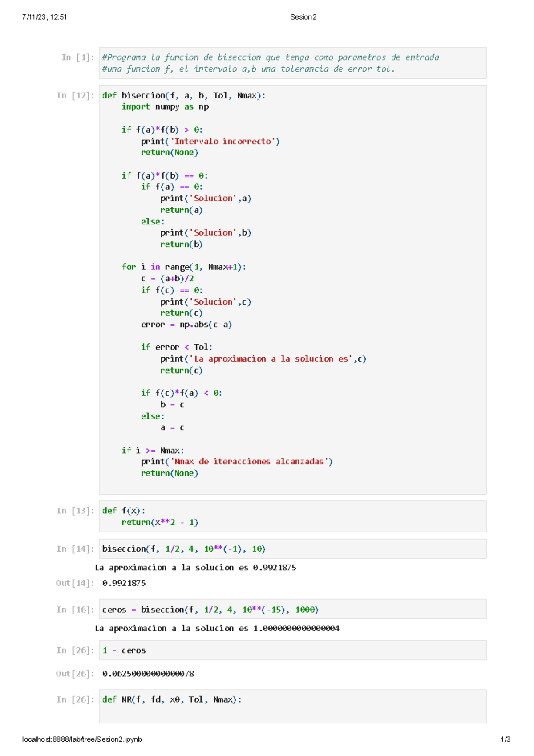Screen dimensions: 534x756
Task: Click the 'def f(x):' line in cell 13
Action: point(124,511)
